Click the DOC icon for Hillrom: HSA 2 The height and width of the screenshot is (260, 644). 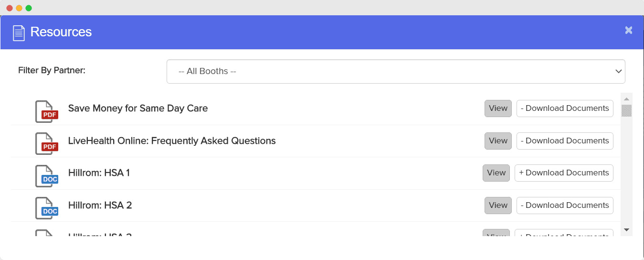[46, 208]
